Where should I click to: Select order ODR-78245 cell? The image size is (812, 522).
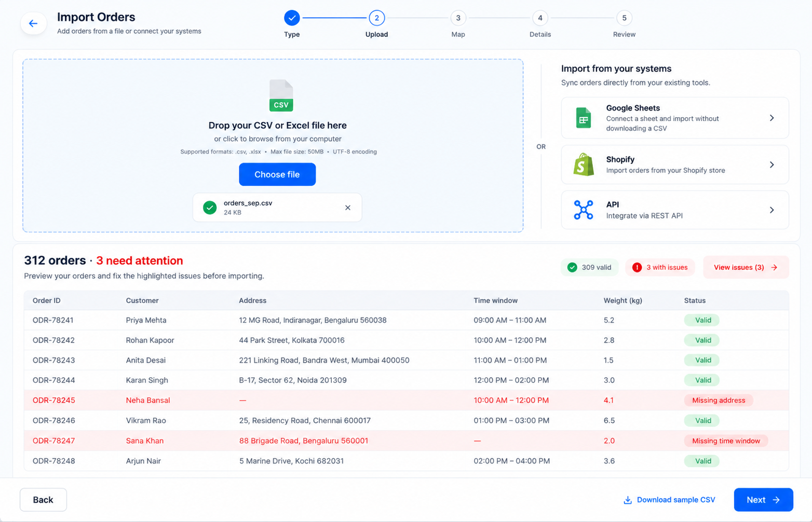[x=54, y=400]
